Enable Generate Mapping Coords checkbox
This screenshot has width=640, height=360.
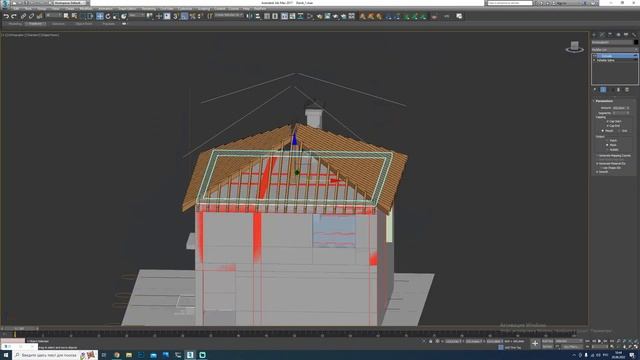click(597, 156)
